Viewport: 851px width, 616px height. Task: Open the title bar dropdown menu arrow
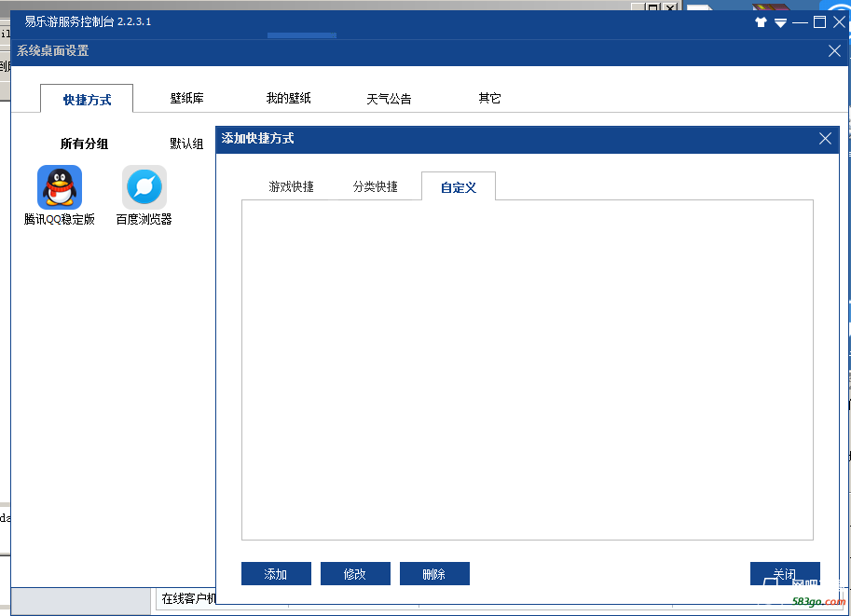point(780,22)
